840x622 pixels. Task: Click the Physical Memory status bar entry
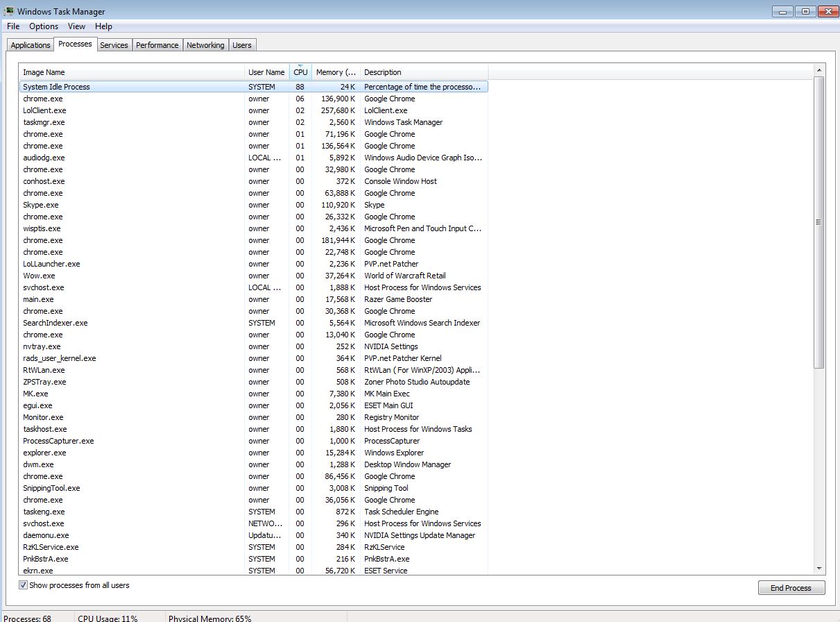(x=209, y=618)
